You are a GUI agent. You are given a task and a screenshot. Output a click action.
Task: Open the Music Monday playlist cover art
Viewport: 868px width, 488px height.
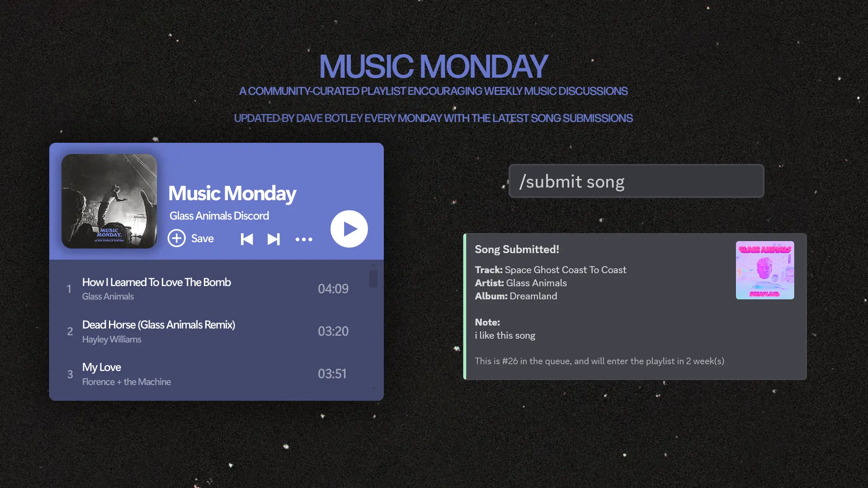[109, 201]
